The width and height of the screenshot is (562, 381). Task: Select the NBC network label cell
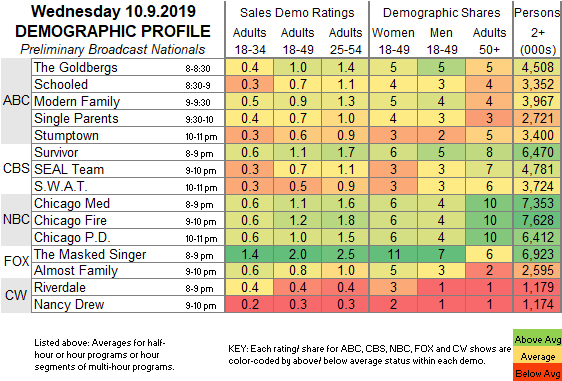click(16, 220)
